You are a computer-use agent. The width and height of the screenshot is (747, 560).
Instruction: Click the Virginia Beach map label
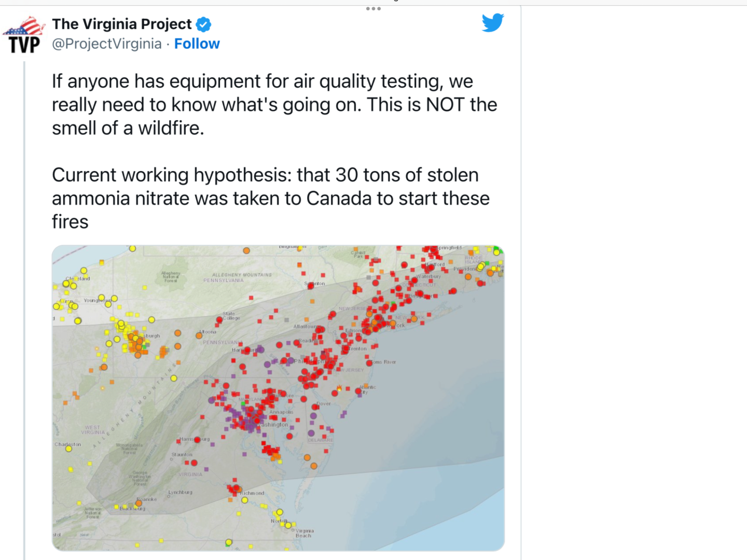pos(305,533)
